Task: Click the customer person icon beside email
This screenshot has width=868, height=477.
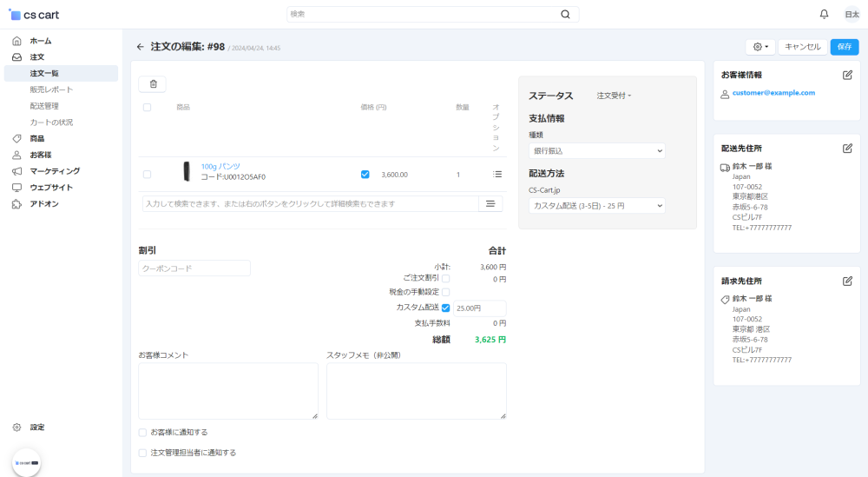Action: click(725, 95)
